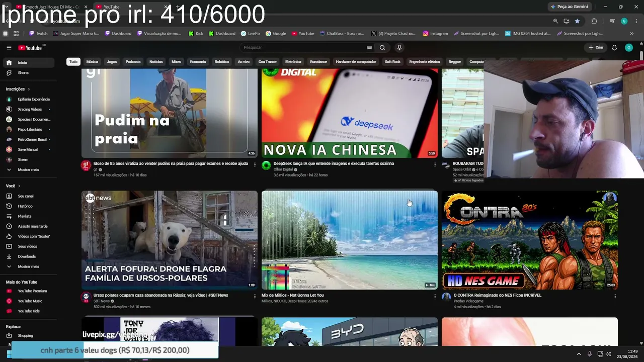The height and width of the screenshot is (362, 644).
Task: Open the O CONTRA Reimaginado video title
Action: pos(498,295)
